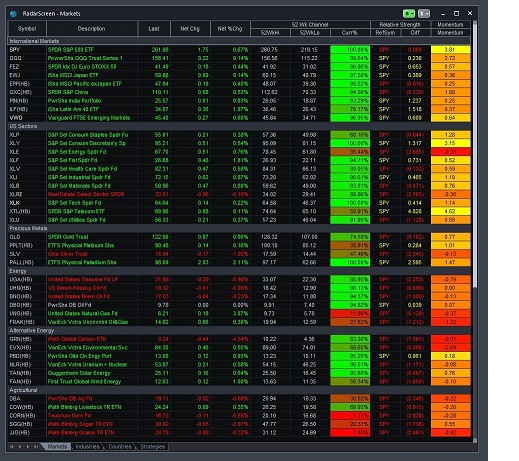The height and width of the screenshot is (461, 519).
Task: Select the Alternative Energy group row
Action: tap(239, 331)
